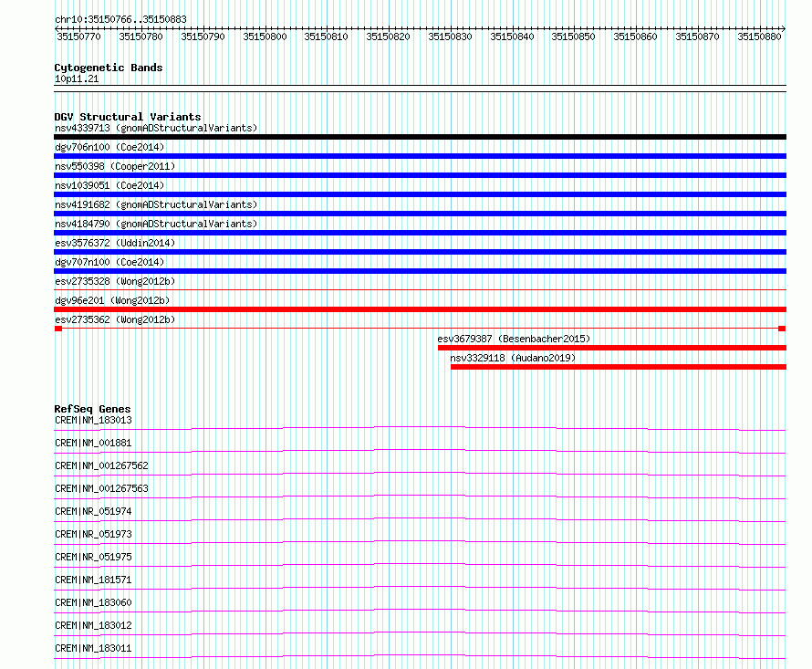
Task: Click the DGV Structural Variants track title
Action: click(x=128, y=117)
